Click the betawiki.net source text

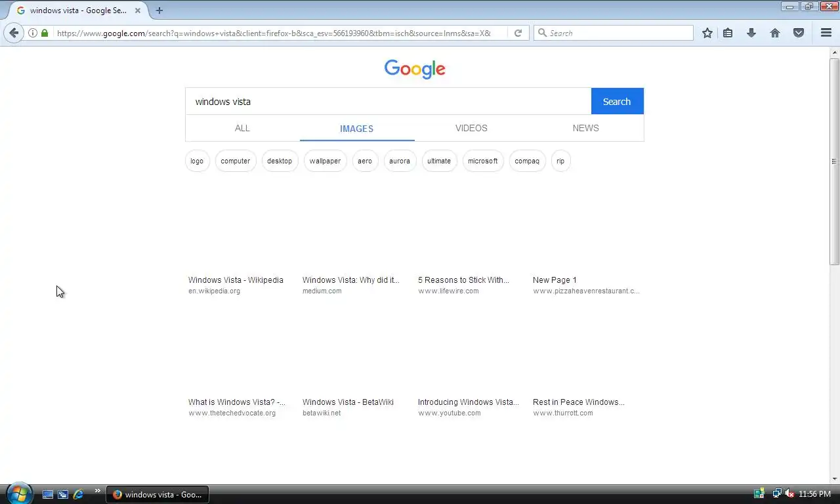pos(322,413)
